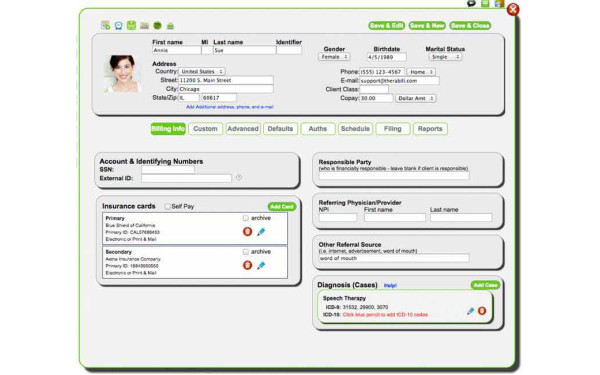
Task: Check archive for Secondary insurance card
Action: (246, 252)
